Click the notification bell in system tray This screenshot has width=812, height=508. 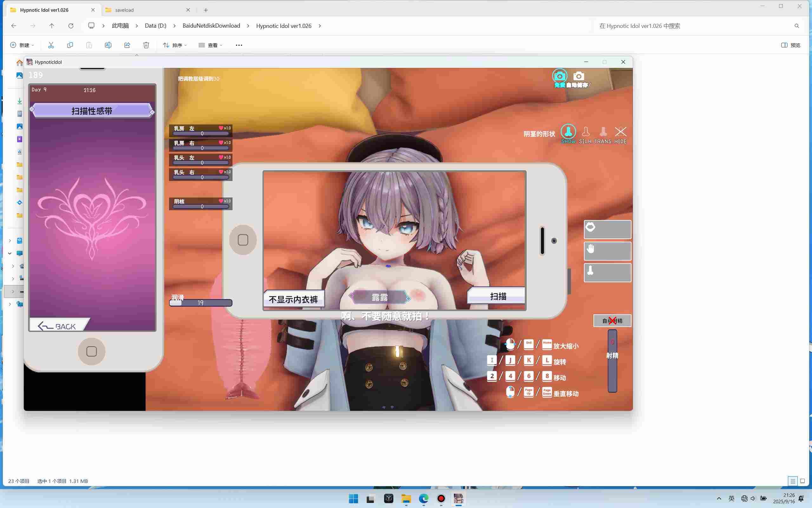click(x=801, y=498)
